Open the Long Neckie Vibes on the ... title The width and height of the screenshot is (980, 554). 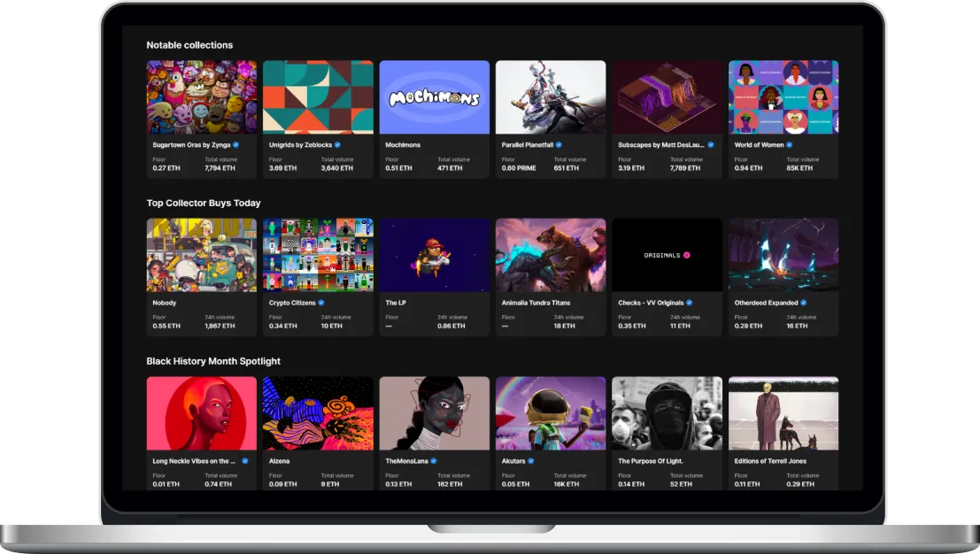(194, 461)
